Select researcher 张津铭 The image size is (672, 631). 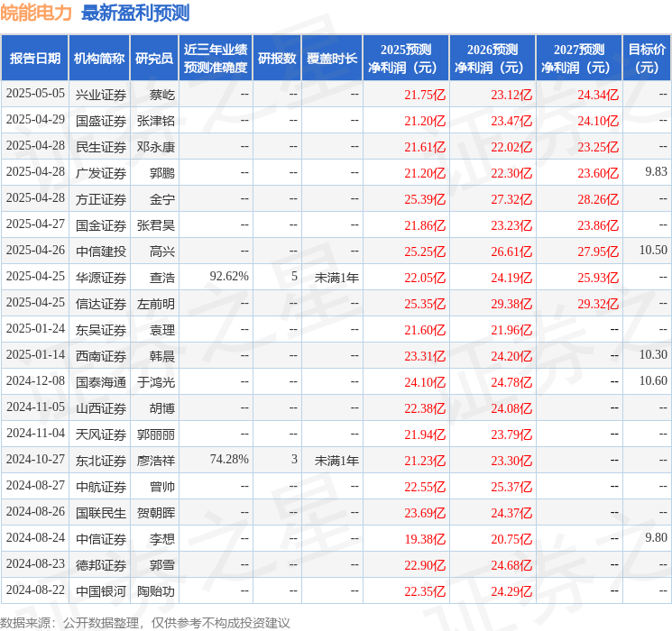[x=155, y=121]
